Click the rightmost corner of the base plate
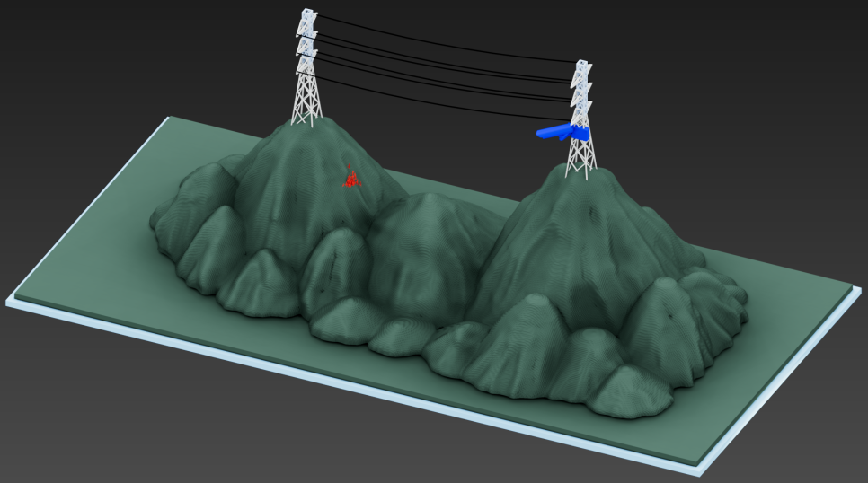 pyautogui.click(x=856, y=290)
